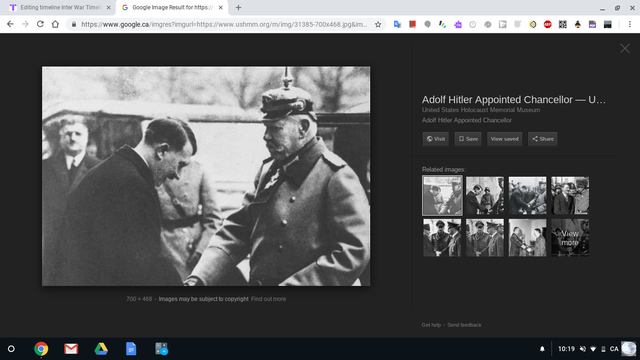Click the View more related images tile
The width and height of the screenshot is (640, 360).
click(x=570, y=238)
